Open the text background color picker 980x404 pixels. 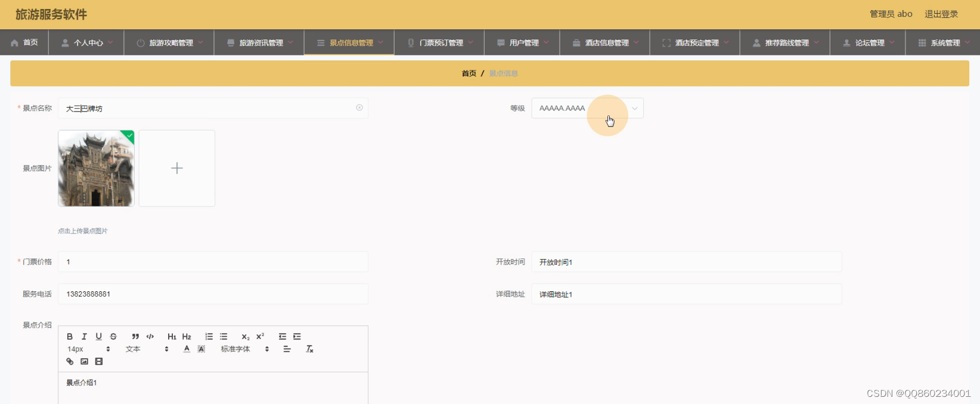(201, 349)
